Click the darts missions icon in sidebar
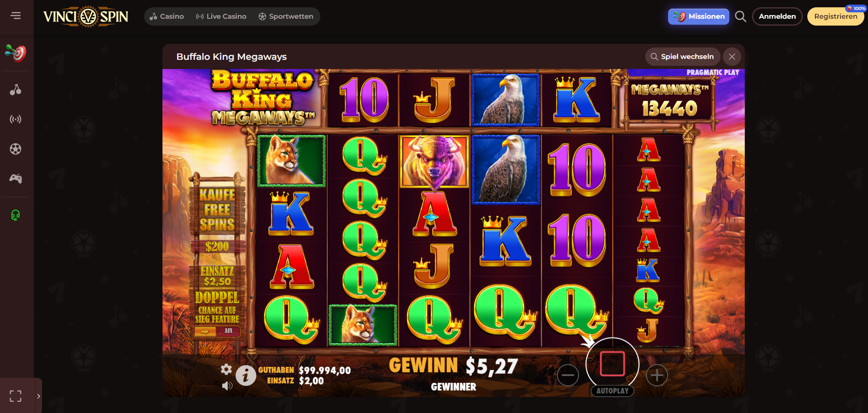The width and height of the screenshot is (868, 413). (x=16, y=53)
